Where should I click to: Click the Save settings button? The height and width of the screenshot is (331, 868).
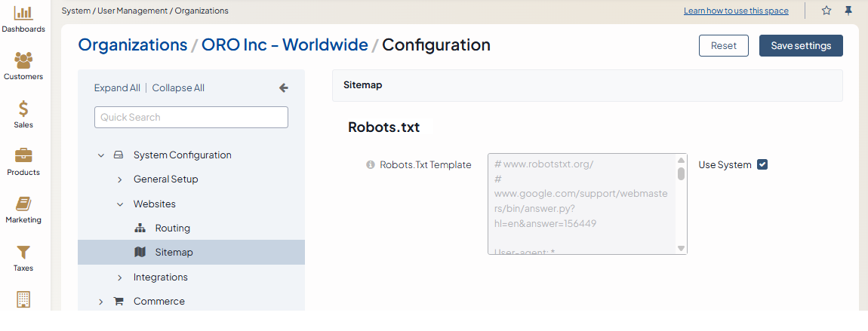point(801,46)
